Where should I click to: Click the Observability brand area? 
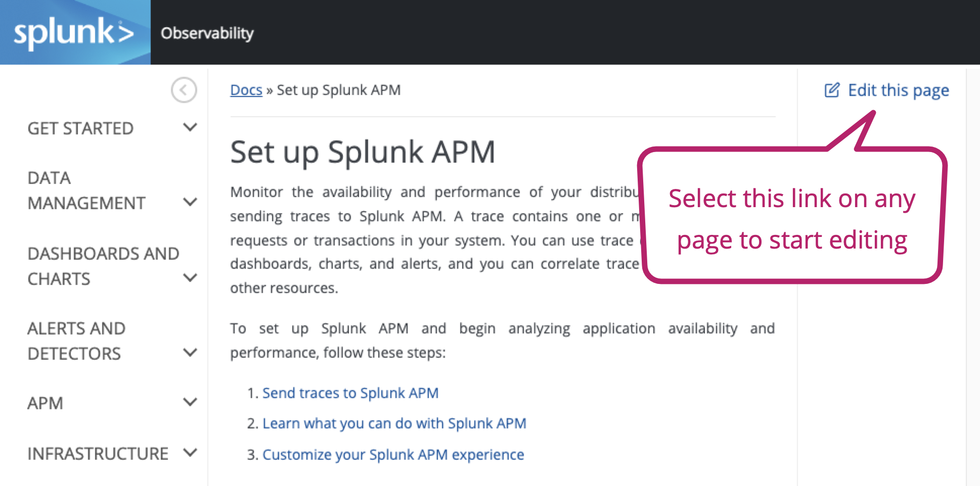click(x=207, y=33)
